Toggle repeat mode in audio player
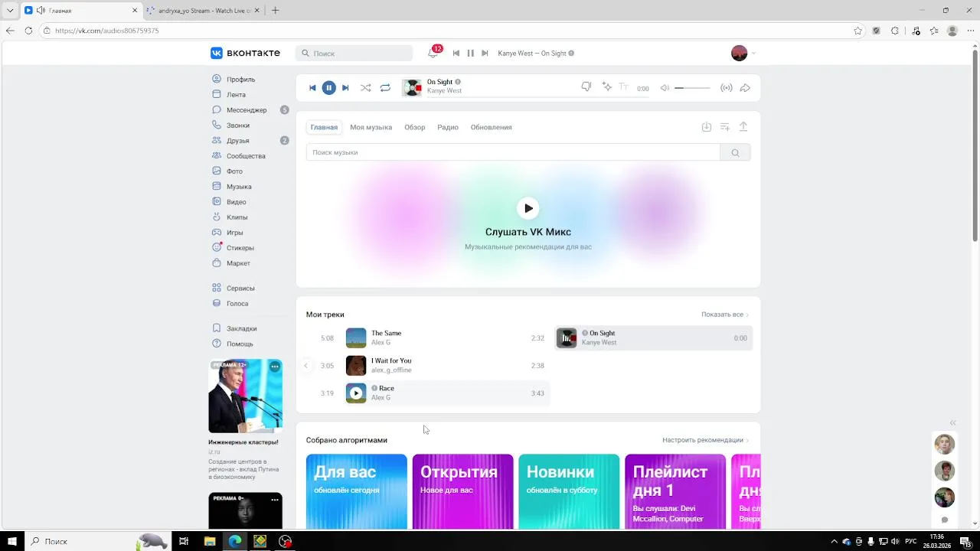 point(385,88)
